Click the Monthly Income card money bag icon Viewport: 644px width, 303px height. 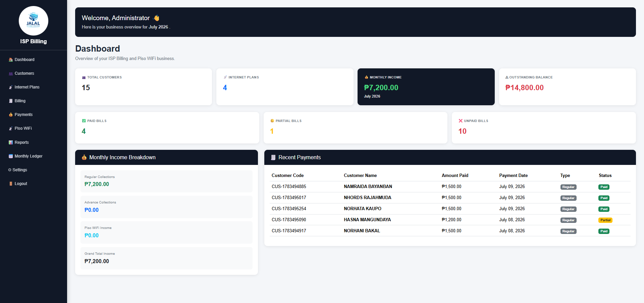click(x=366, y=77)
